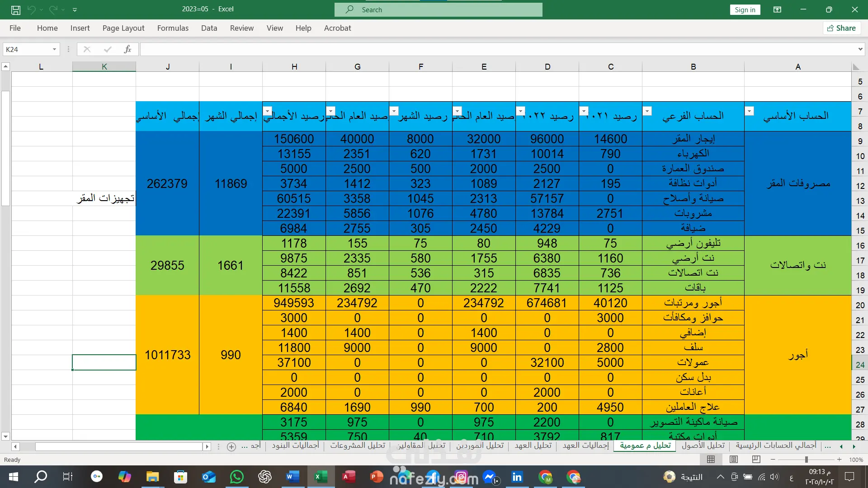Switch to the تحليل الأصول sheet tab
Viewport: 868px width, 488px height.
[703, 446]
